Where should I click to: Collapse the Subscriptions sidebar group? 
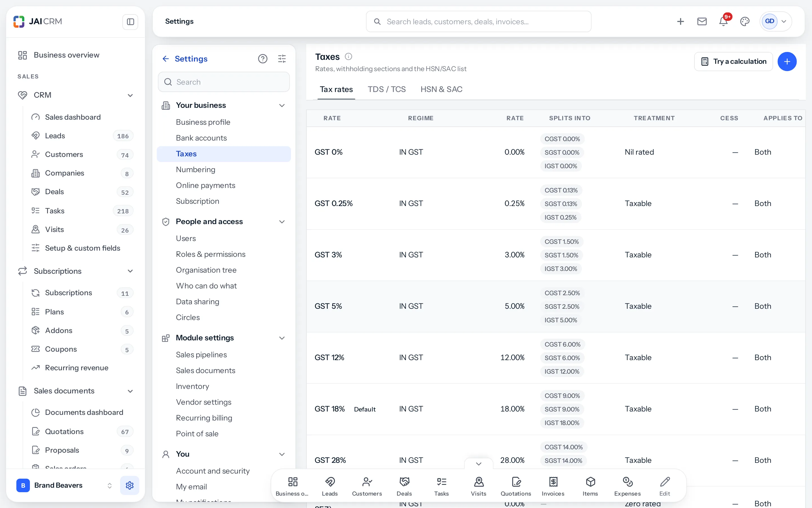(130, 271)
